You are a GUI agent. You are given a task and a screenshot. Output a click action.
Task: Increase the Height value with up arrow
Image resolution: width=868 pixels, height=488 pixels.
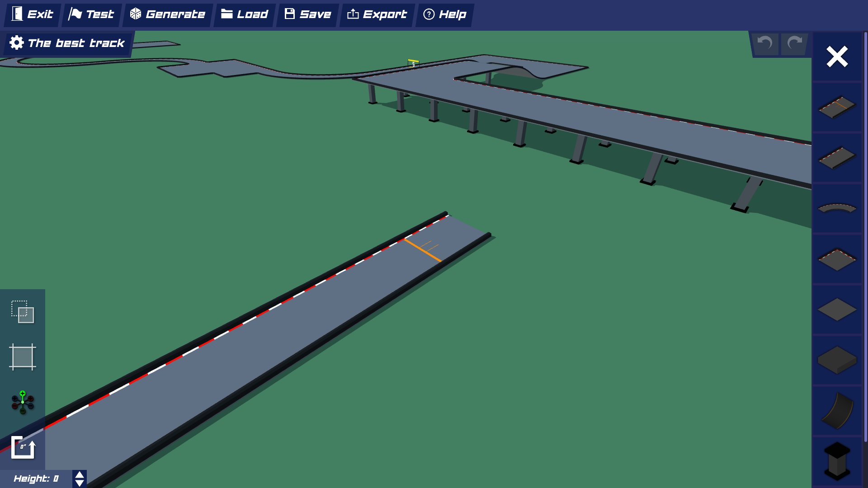(x=80, y=475)
